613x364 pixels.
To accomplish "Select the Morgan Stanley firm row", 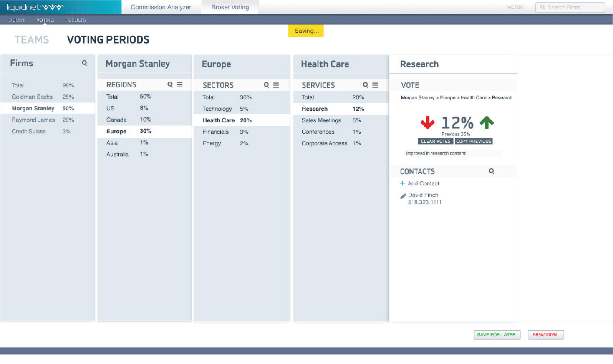I will pos(48,108).
